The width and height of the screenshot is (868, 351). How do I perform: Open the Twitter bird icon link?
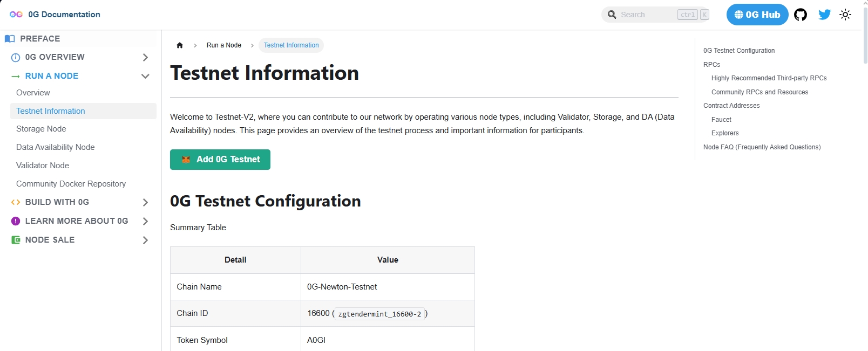[x=824, y=15]
